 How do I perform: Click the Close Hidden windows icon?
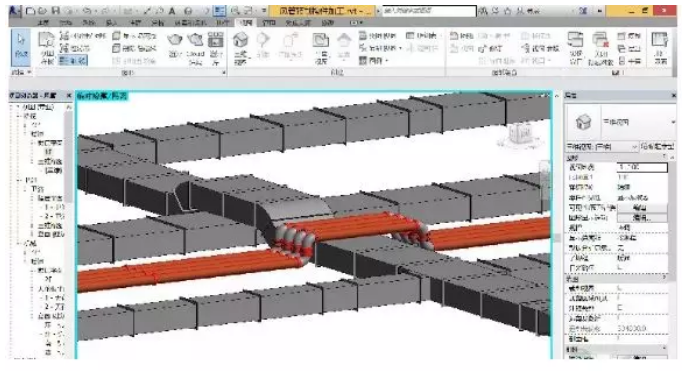point(600,47)
